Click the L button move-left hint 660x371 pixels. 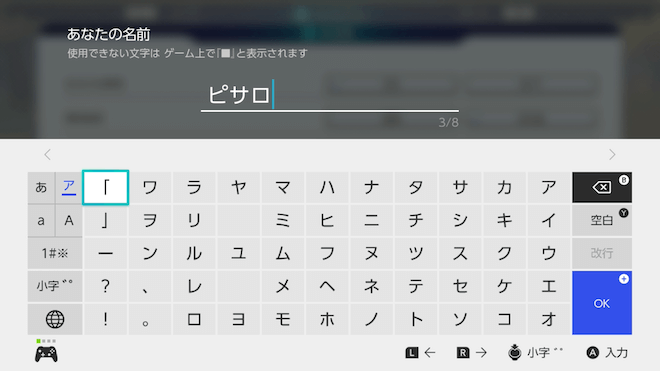point(420,352)
